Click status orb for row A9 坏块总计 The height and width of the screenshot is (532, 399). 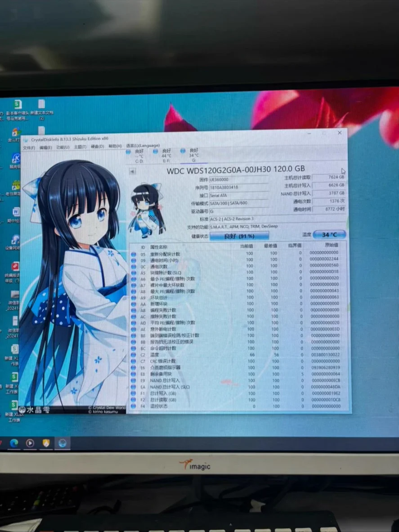click(x=133, y=298)
